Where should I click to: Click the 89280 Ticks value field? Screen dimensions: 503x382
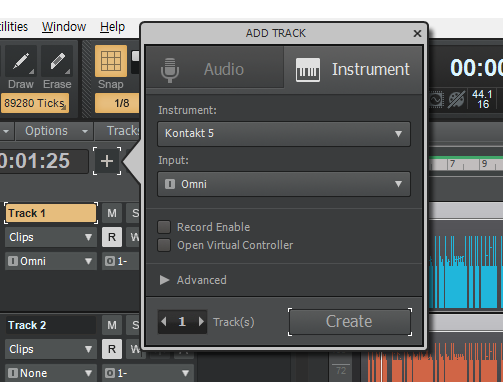(35, 103)
